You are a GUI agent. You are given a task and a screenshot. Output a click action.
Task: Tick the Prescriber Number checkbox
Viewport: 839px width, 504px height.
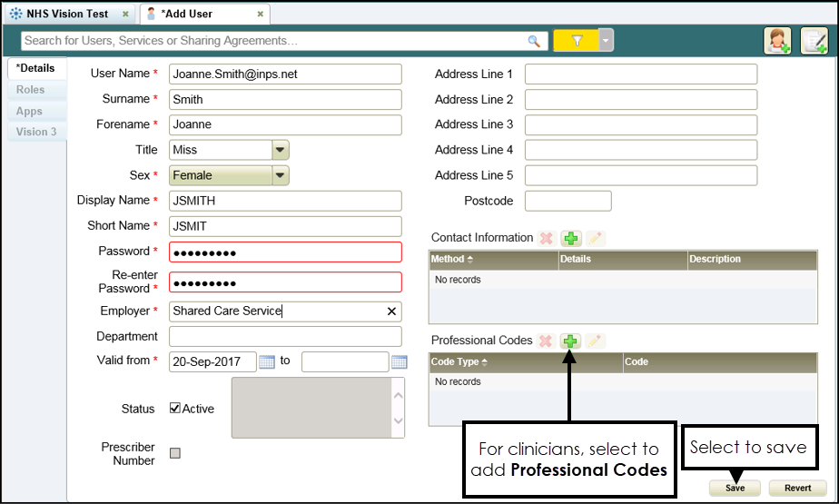175,453
